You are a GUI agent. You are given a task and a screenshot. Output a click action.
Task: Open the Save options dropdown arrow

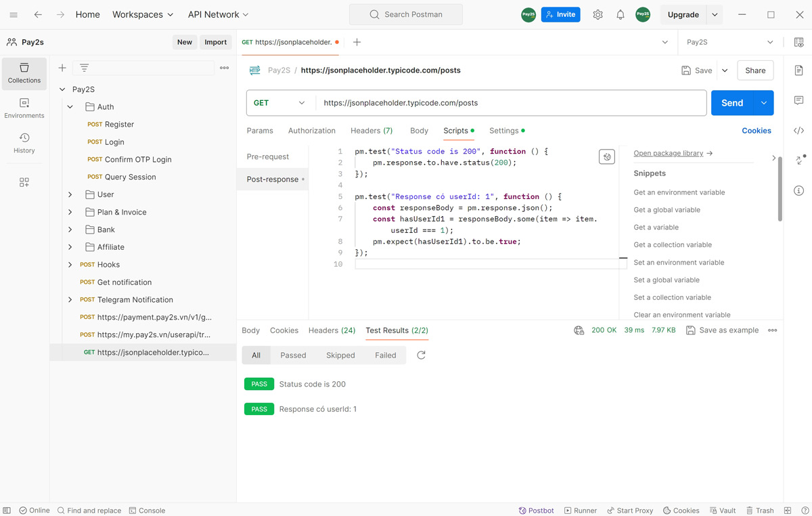point(725,70)
